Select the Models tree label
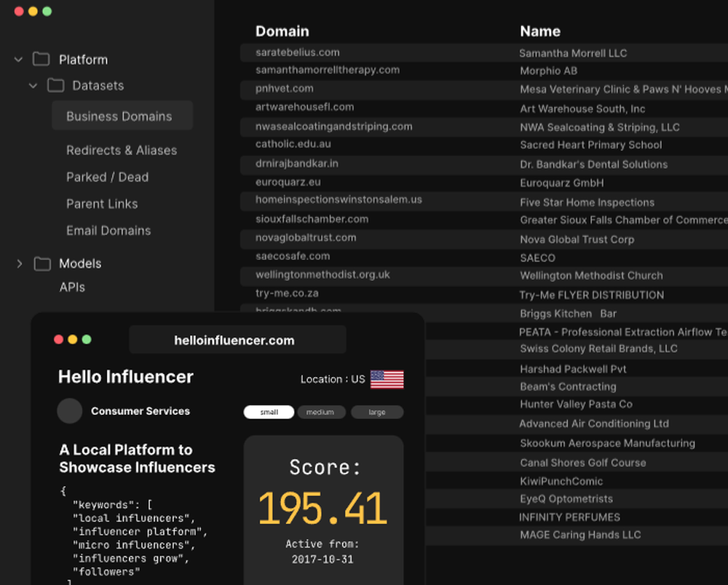The height and width of the screenshot is (585, 728). [x=80, y=263]
